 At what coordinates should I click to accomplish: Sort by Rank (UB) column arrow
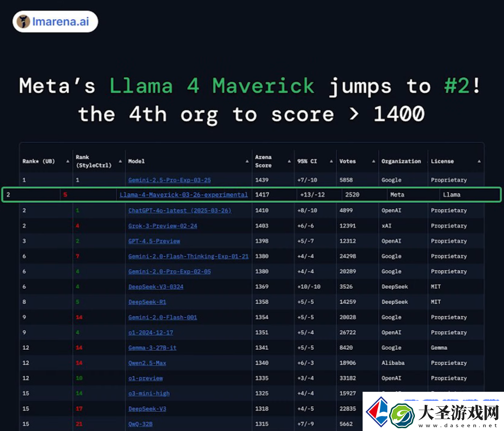coord(68,161)
